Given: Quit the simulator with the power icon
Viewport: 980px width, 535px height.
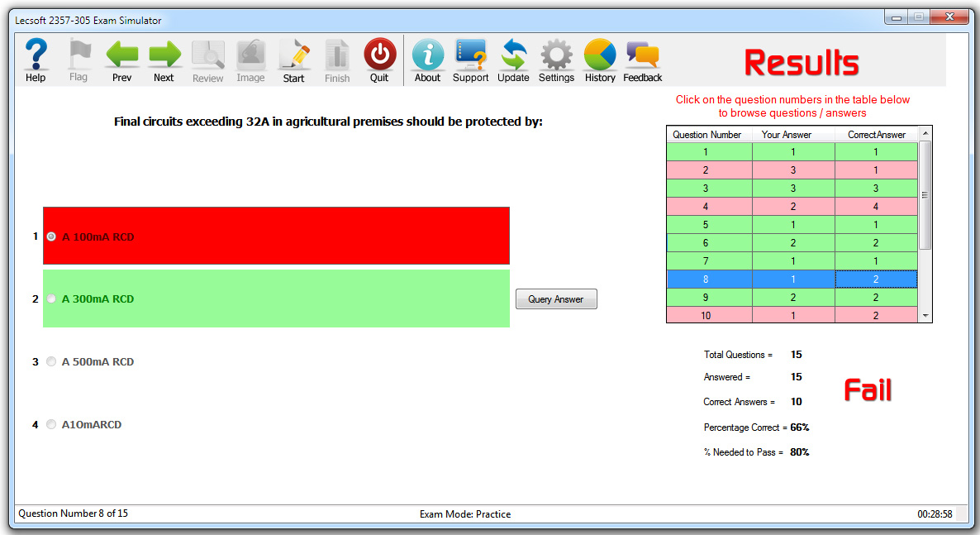Looking at the screenshot, I should tap(379, 60).
